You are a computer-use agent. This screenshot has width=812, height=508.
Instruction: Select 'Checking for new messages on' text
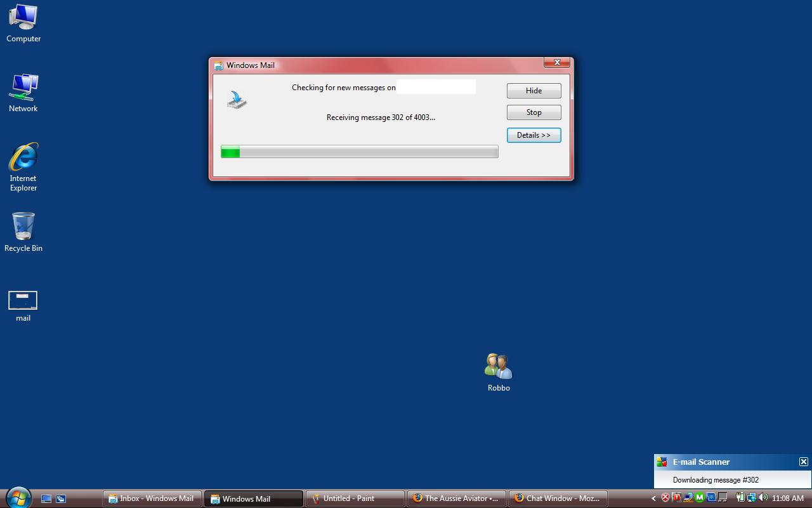tap(343, 88)
